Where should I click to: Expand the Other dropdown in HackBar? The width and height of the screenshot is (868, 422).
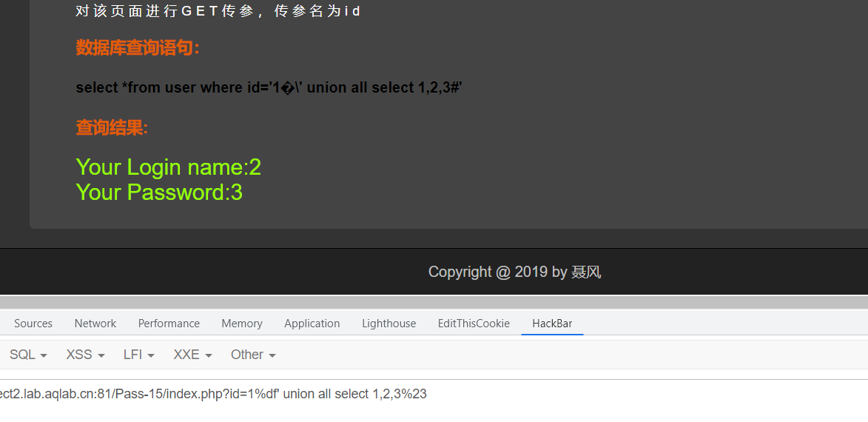(253, 355)
